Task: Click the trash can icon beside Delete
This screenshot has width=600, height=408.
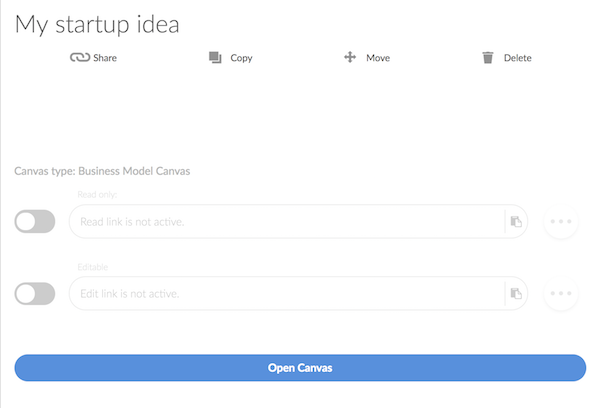Action: [x=488, y=58]
